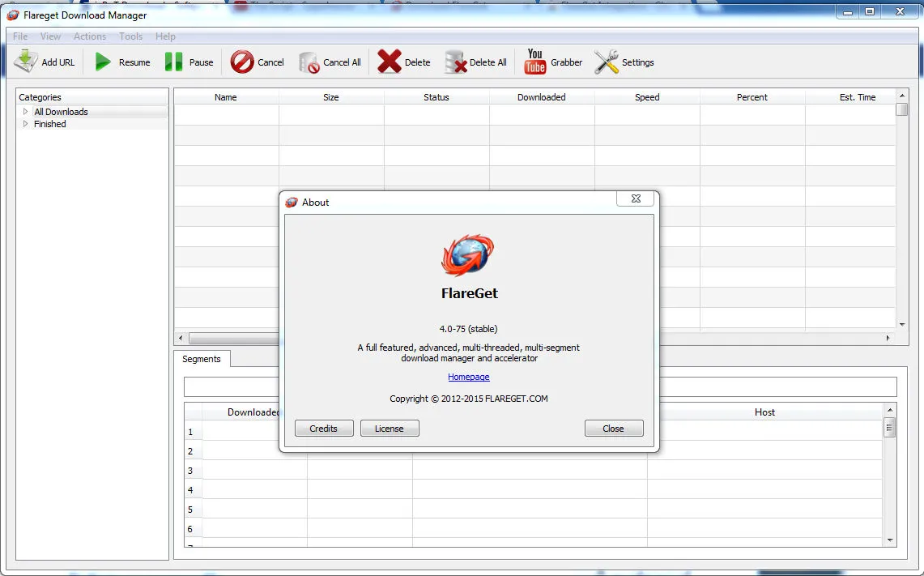Click the Delete All database icon

click(455, 62)
